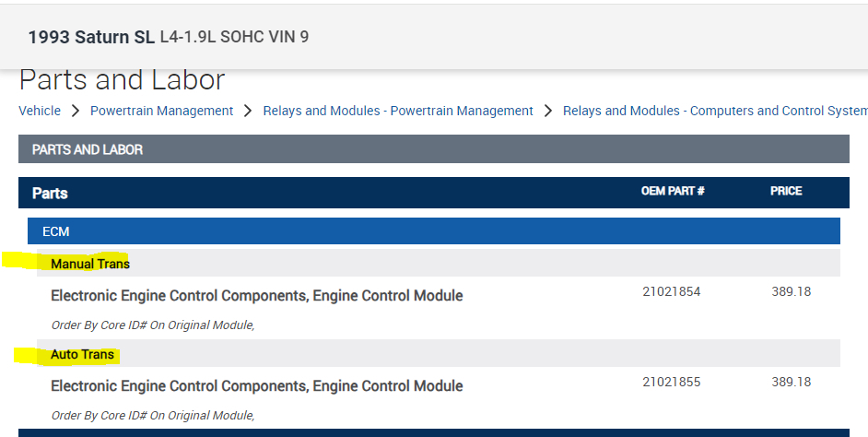The width and height of the screenshot is (868, 437).
Task: Click chevron before Relays and Modules - Powertrain Management
Action: coord(248,111)
